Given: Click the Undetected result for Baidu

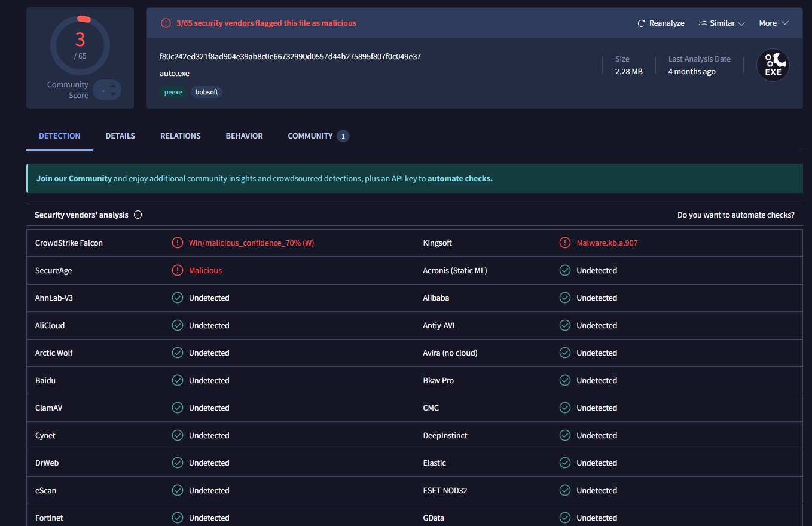Looking at the screenshot, I should (x=209, y=380).
